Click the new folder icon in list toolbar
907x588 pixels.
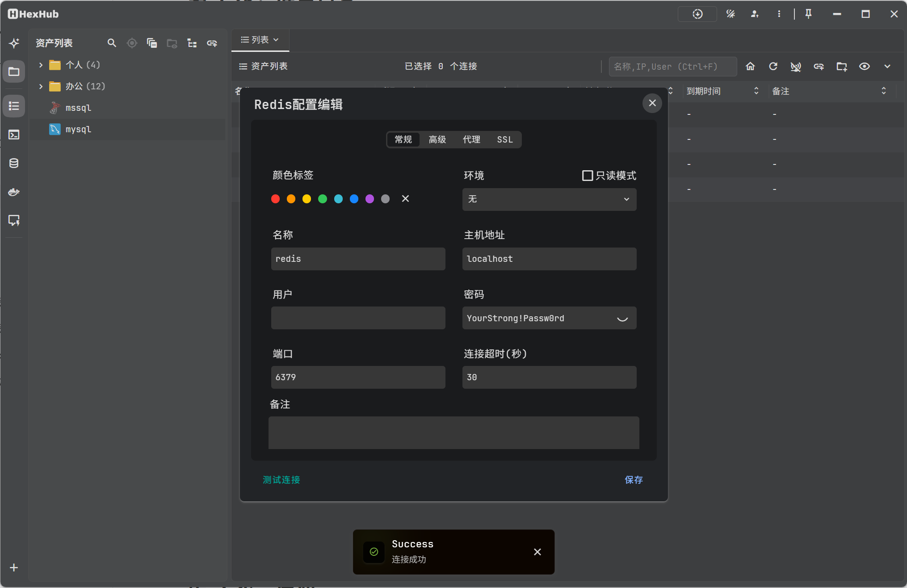click(842, 66)
